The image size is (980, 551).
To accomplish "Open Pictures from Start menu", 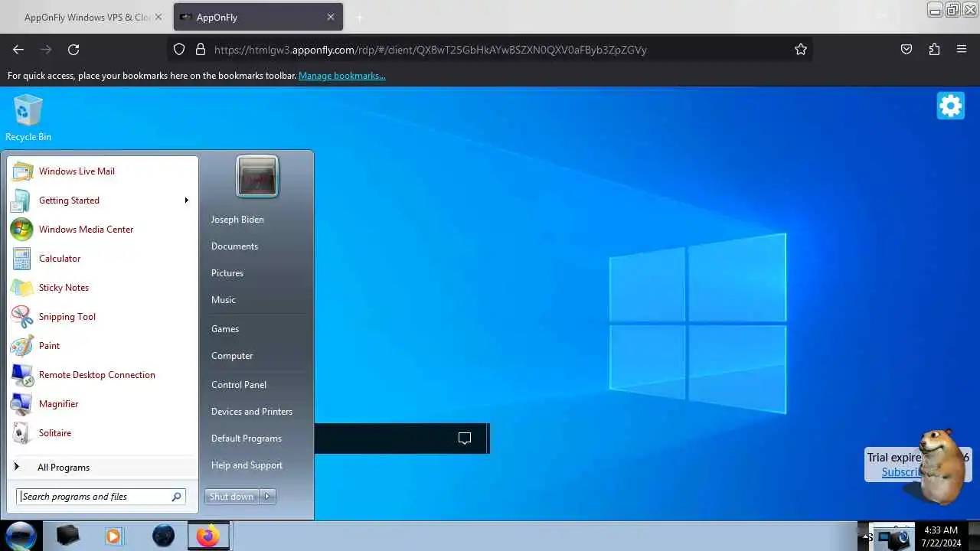I will point(227,273).
